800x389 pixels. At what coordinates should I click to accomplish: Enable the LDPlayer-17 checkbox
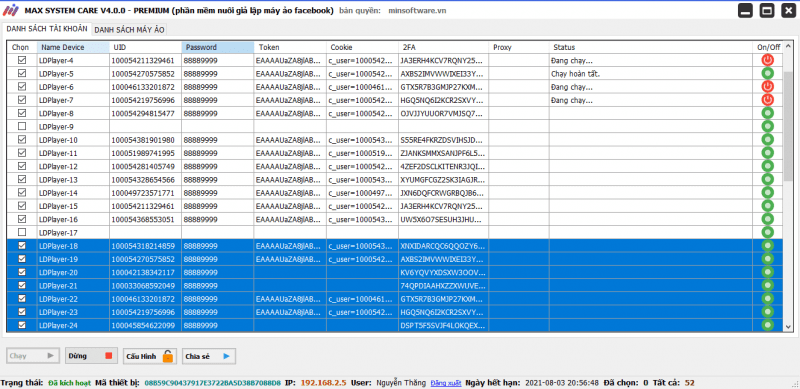pos(21,232)
